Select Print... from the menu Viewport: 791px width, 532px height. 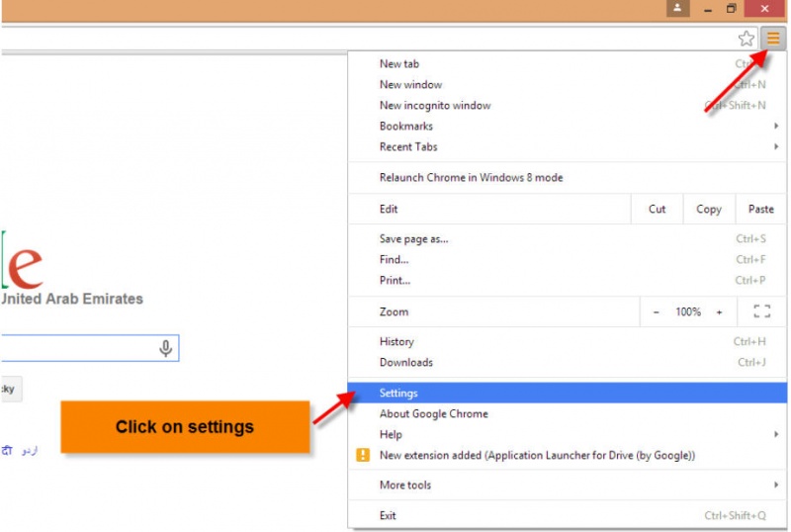pyautogui.click(x=567, y=280)
